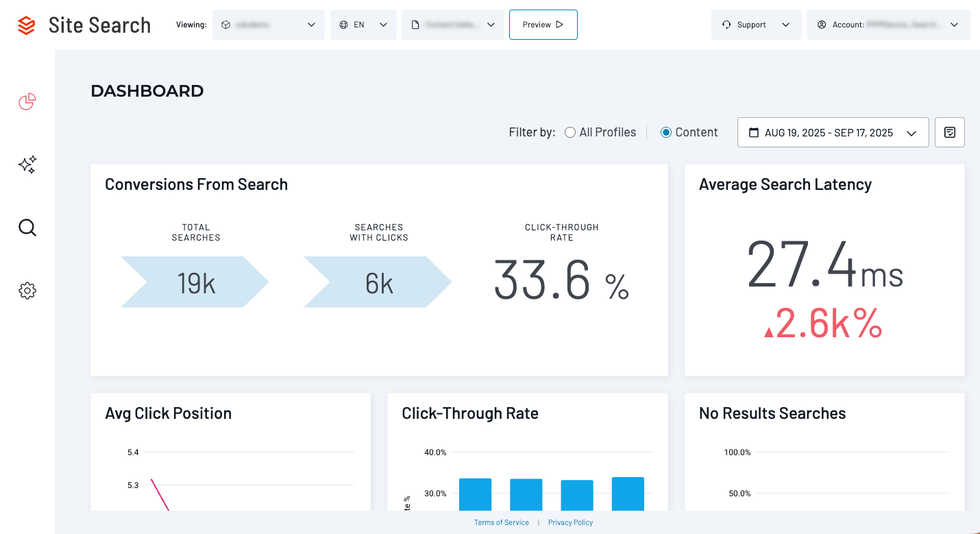Open the Search magnifier sidebar icon
The image size is (980, 534).
pyautogui.click(x=27, y=228)
